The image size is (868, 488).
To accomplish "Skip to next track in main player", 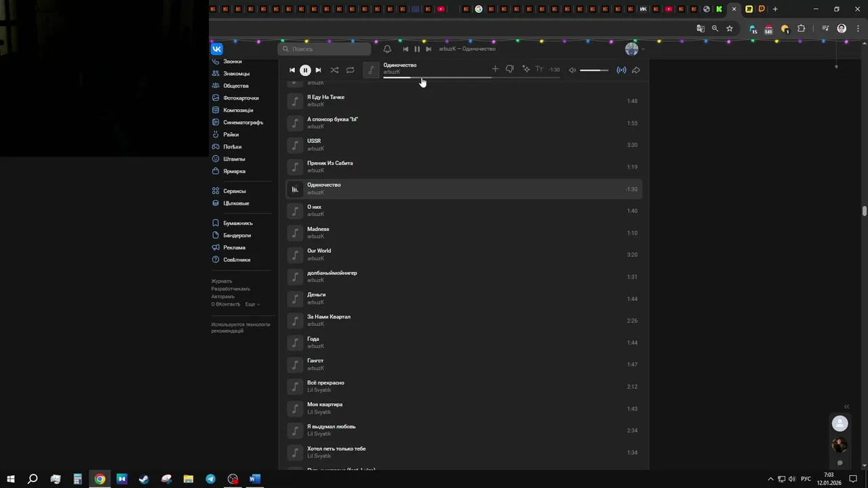I will click(x=318, y=70).
